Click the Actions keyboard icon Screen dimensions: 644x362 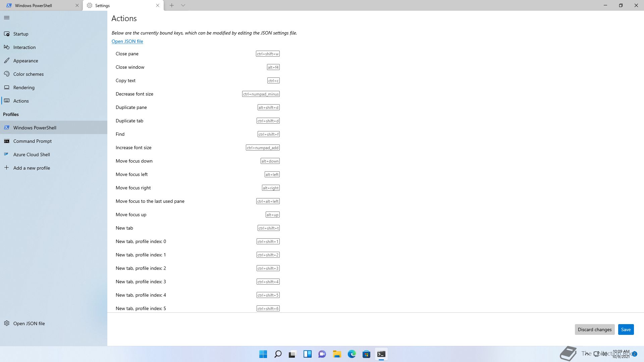pos(7,101)
